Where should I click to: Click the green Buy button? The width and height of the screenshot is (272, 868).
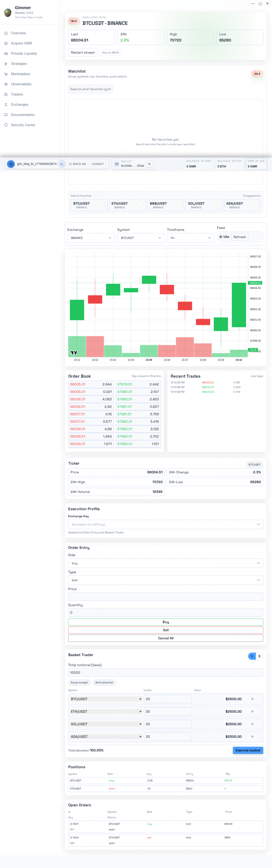click(166, 622)
